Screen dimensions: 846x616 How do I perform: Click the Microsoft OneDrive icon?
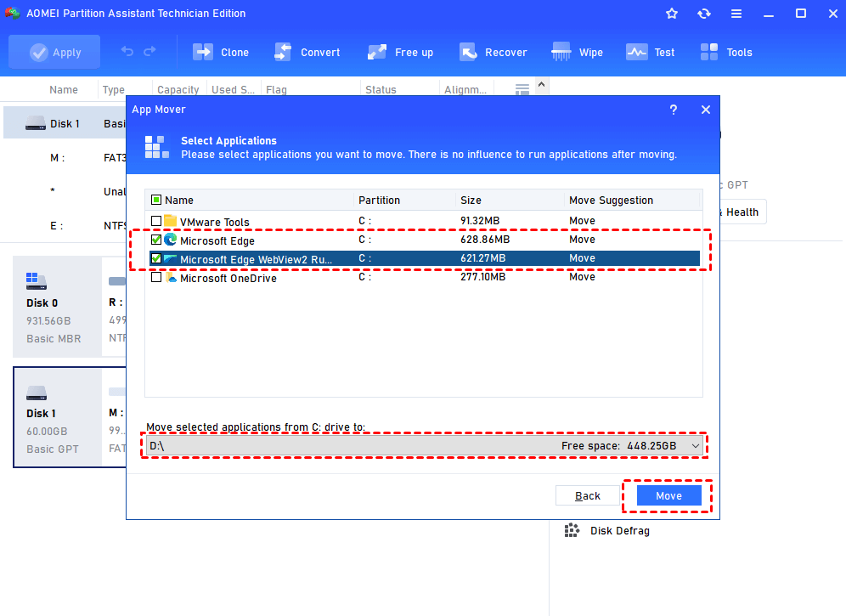pyautogui.click(x=171, y=277)
